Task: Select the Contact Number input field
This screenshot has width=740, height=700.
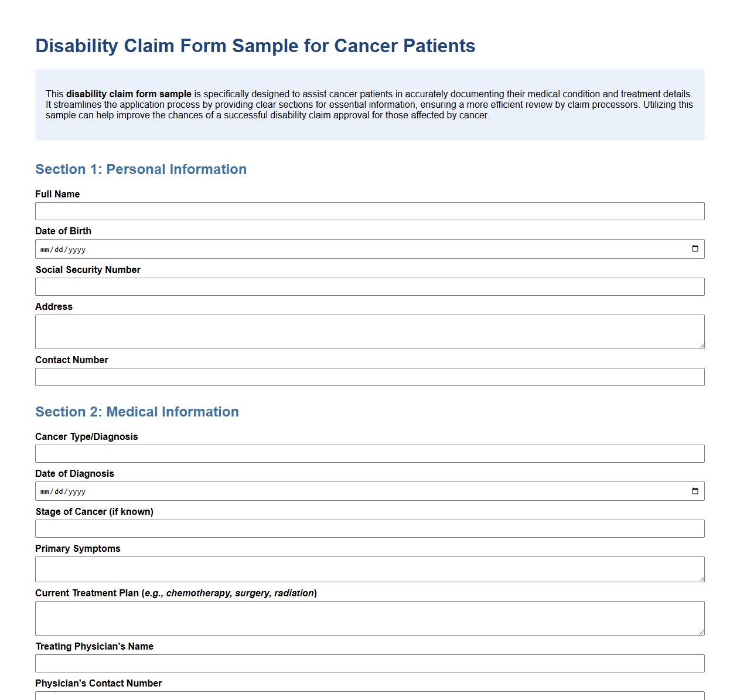Action: tap(370, 377)
